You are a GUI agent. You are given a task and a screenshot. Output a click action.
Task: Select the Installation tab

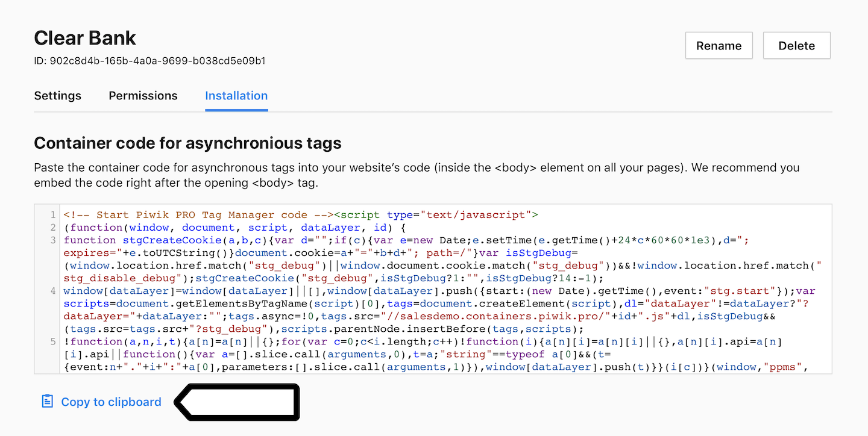[236, 96]
